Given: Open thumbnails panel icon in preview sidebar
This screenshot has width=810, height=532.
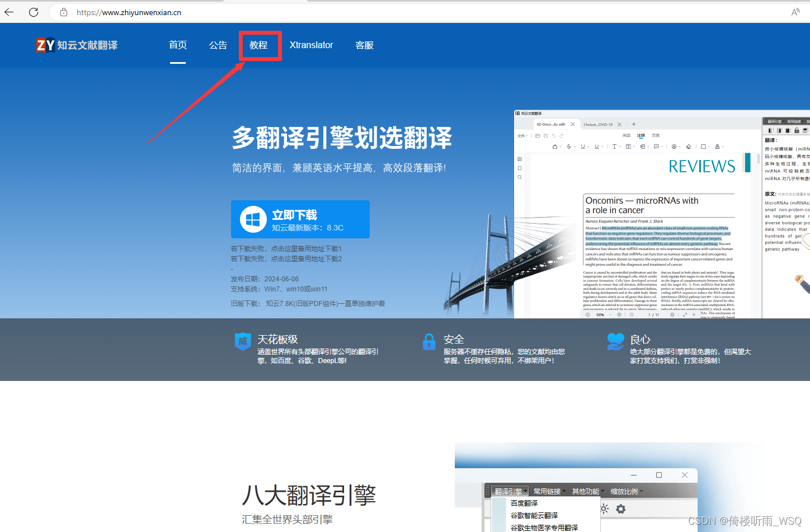Looking at the screenshot, I should pos(520,159).
